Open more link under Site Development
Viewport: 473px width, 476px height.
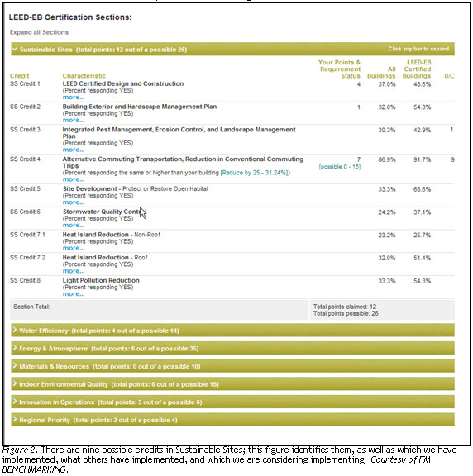(74, 202)
